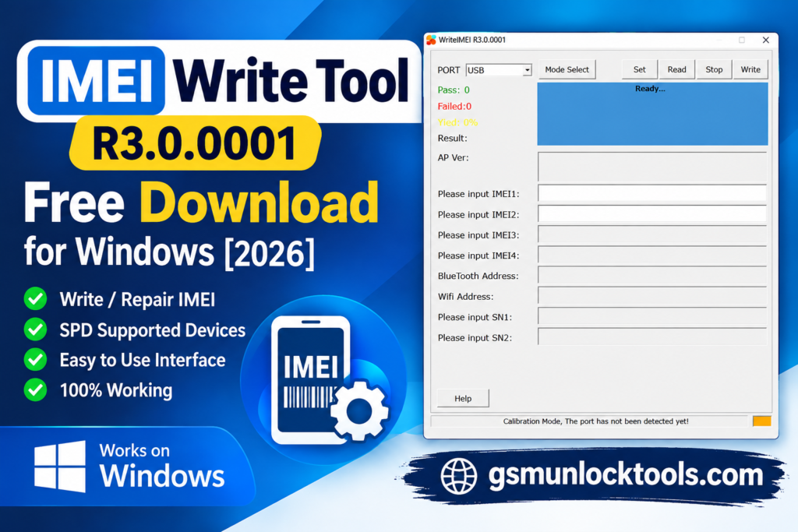The width and height of the screenshot is (798, 532).
Task: Click the SN1 input field
Action: 652,316
